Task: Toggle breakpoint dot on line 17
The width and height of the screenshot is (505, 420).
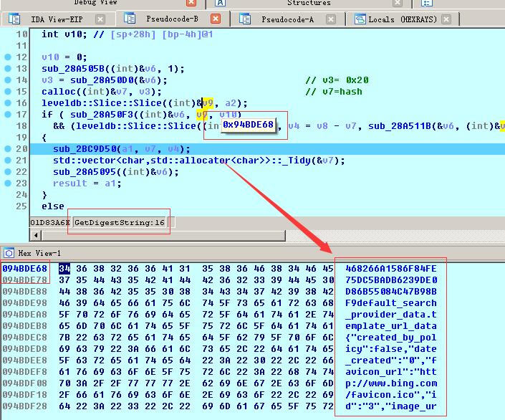Action: pyautogui.click(x=8, y=115)
